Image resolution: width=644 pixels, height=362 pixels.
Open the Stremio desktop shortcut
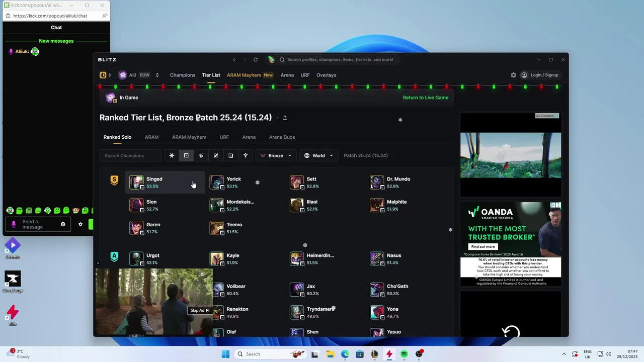[13, 248]
